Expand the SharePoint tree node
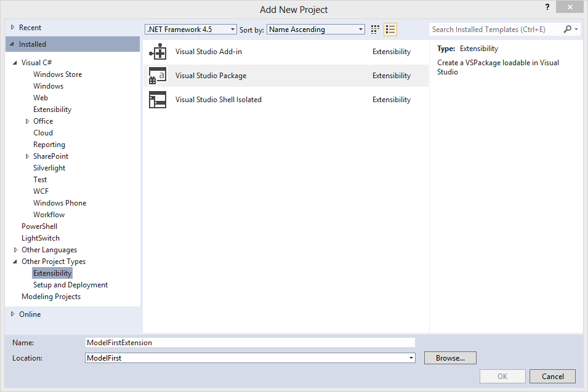588x392 pixels. [27, 156]
